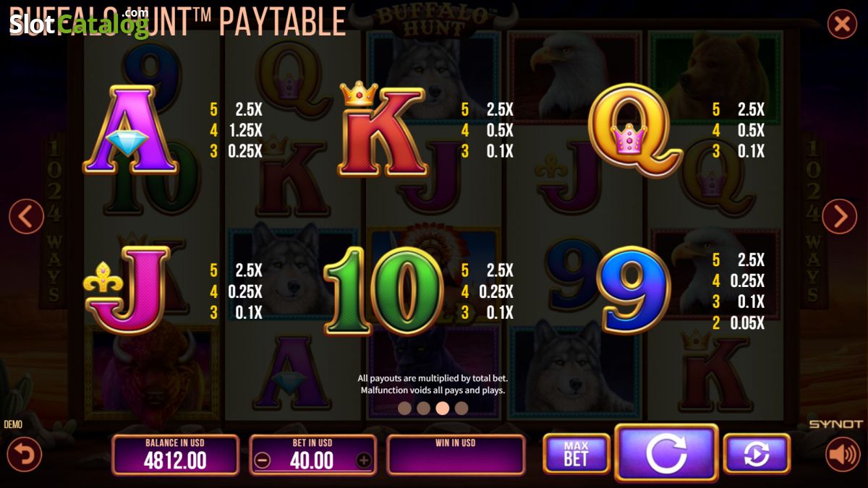Close the paytable with the X button
The width and height of the screenshot is (868, 488).
point(842,24)
